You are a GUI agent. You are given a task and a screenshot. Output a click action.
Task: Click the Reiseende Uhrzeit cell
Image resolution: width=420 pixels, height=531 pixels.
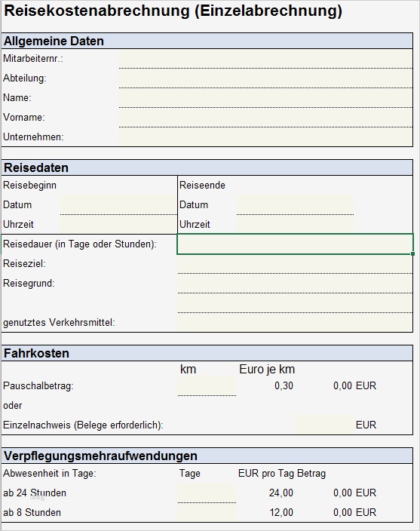pos(295,224)
